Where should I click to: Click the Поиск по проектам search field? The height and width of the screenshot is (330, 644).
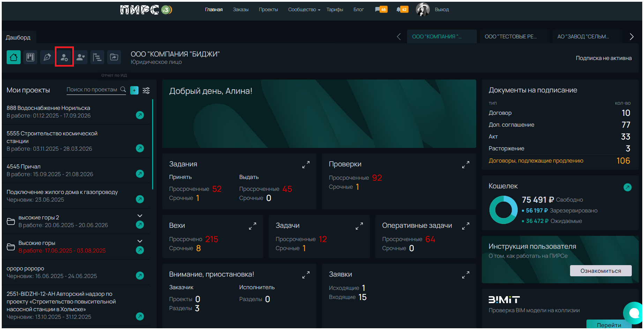click(x=92, y=90)
